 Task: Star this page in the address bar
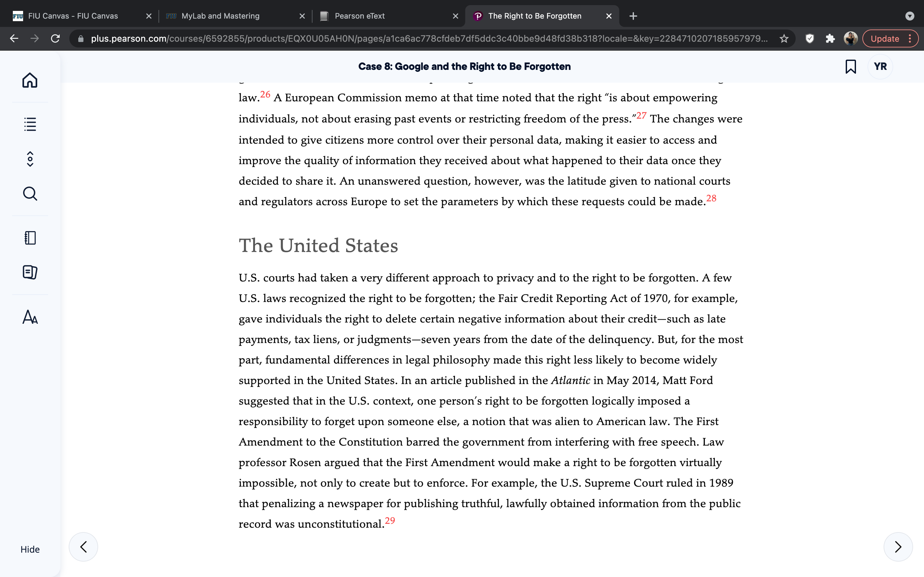[x=784, y=38]
